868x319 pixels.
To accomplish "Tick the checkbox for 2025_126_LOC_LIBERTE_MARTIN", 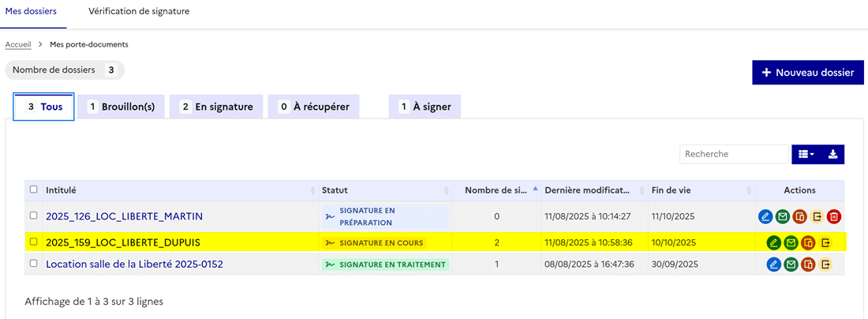I will pyautogui.click(x=33, y=216).
